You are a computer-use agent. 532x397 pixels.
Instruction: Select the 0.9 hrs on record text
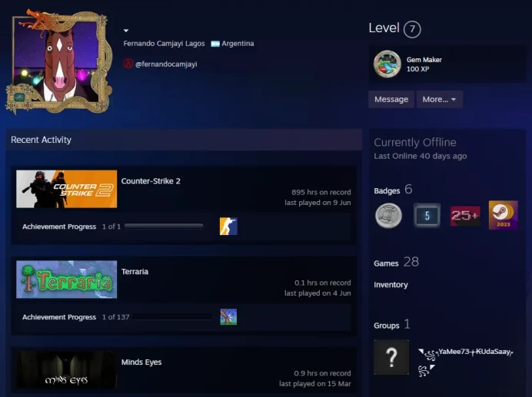click(x=322, y=373)
